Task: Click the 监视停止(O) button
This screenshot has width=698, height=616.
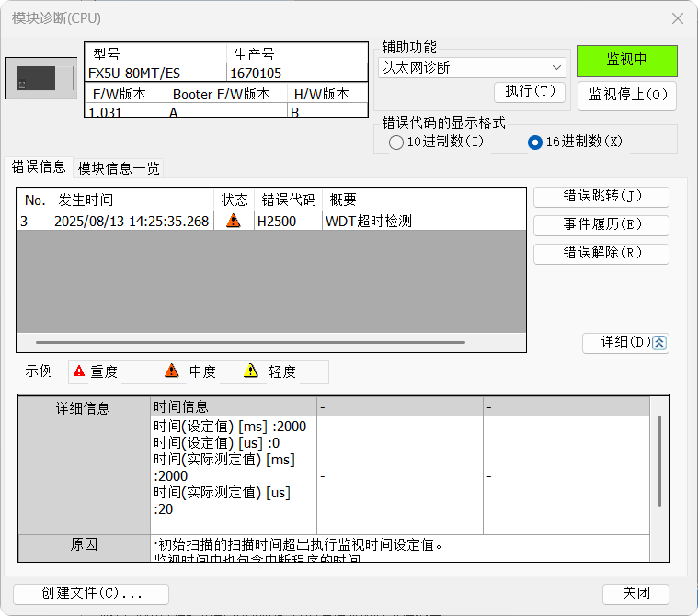Action: [626, 95]
